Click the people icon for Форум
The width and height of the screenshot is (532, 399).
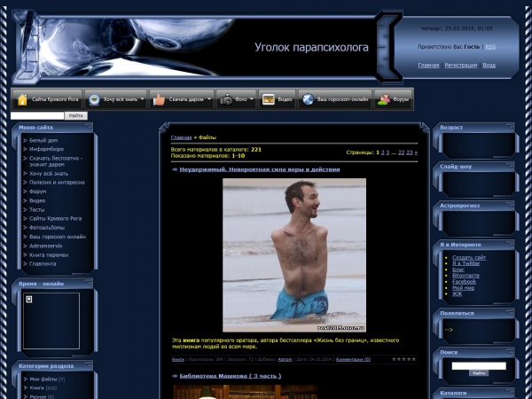(x=384, y=99)
